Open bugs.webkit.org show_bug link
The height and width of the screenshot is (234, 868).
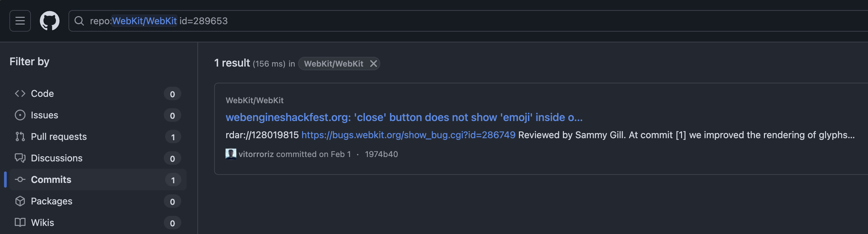tap(408, 135)
